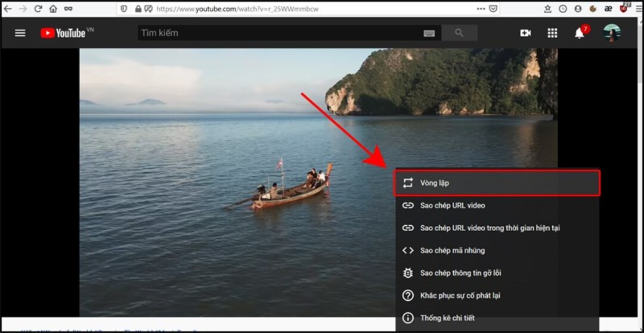
Task: Open Thống kê chi tiết stats
Action: click(447, 318)
